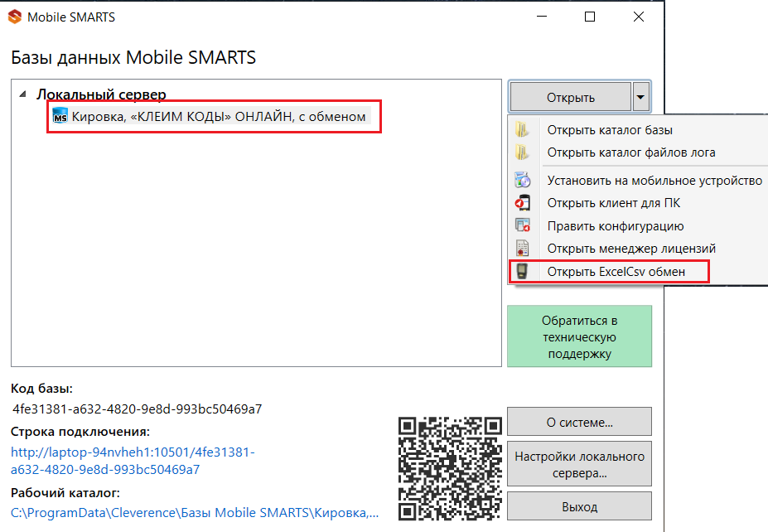This screenshot has height=532, width=768.
Task: Choose Открыть каталог базы from the menu
Action: pos(610,130)
